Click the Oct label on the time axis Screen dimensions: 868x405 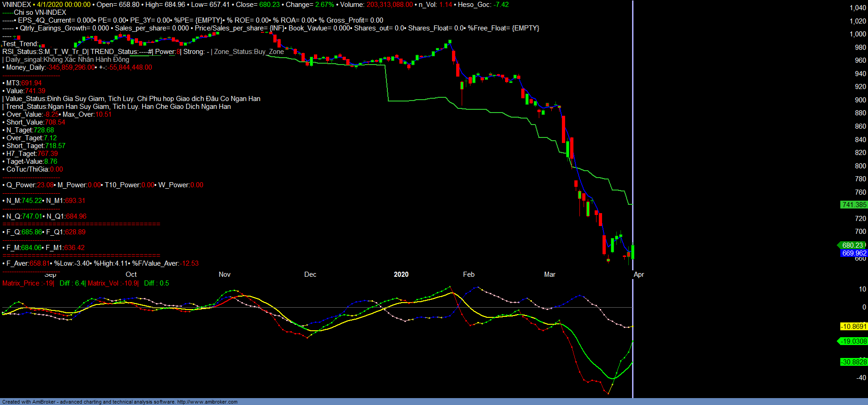click(x=131, y=274)
